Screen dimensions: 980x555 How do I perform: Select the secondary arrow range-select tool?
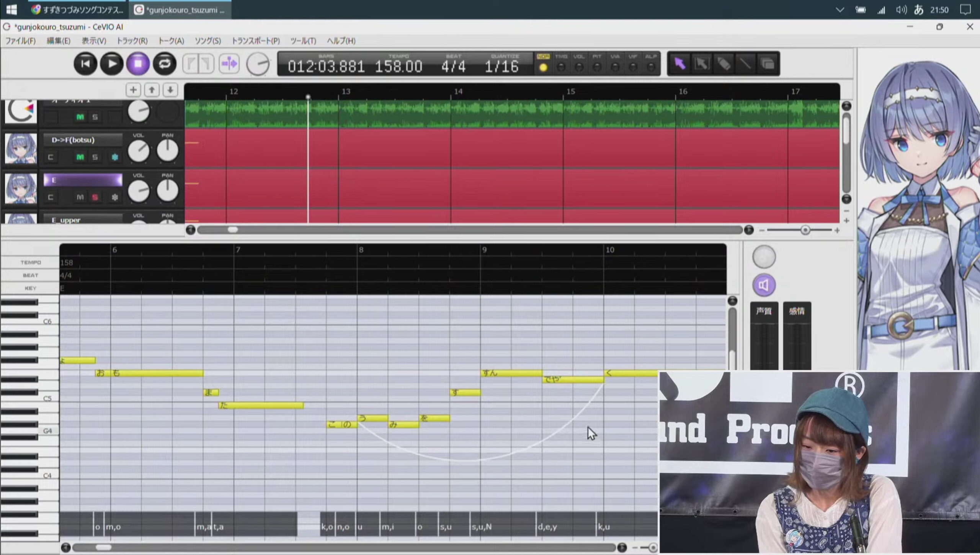[x=701, y=64]
